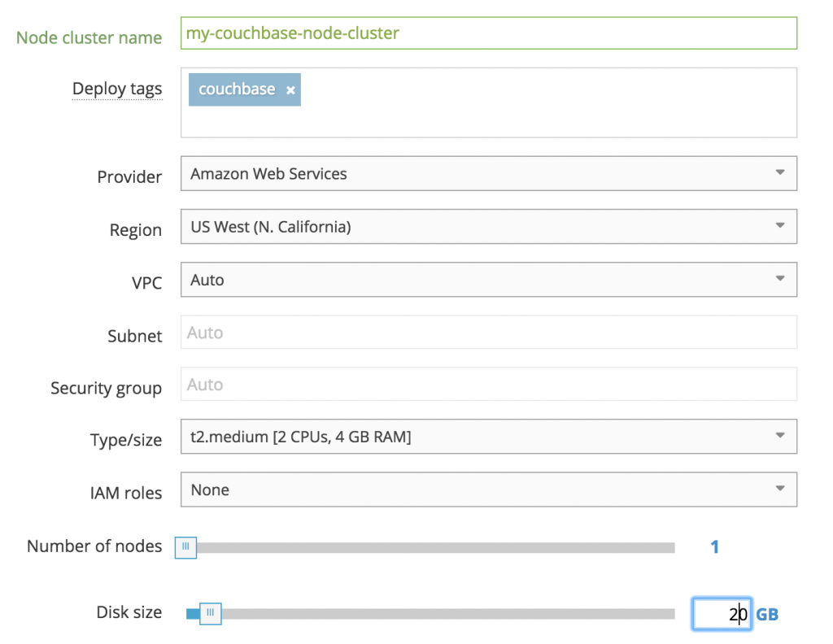This screenshot has width=833, height=644.
Task: Click the Node cluster name input field
Action: coord(489,33)
